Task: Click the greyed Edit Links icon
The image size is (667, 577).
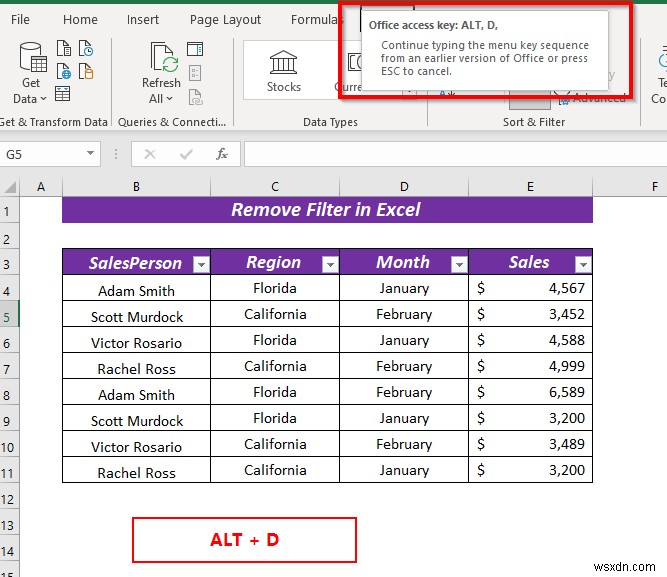Action: coord(195,97)
